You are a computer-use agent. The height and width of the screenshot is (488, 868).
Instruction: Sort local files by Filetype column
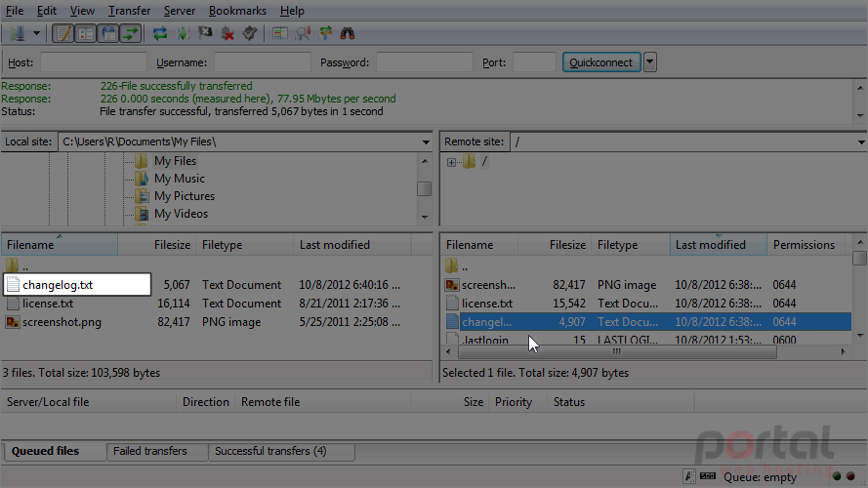click(244, 245)
